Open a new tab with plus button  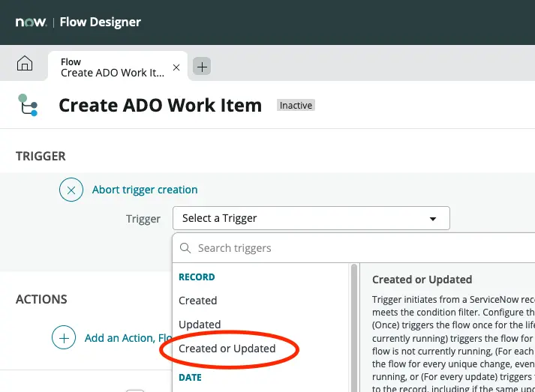pos(201,67)
